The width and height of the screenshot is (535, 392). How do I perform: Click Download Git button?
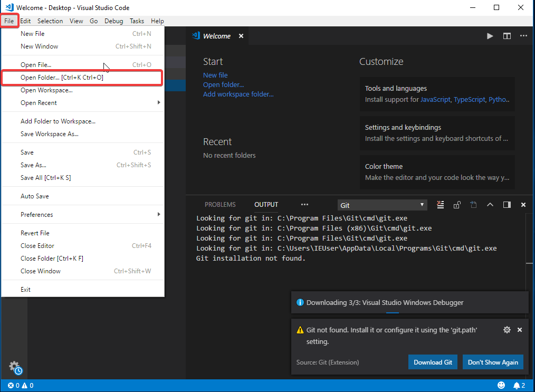(433, 362)
